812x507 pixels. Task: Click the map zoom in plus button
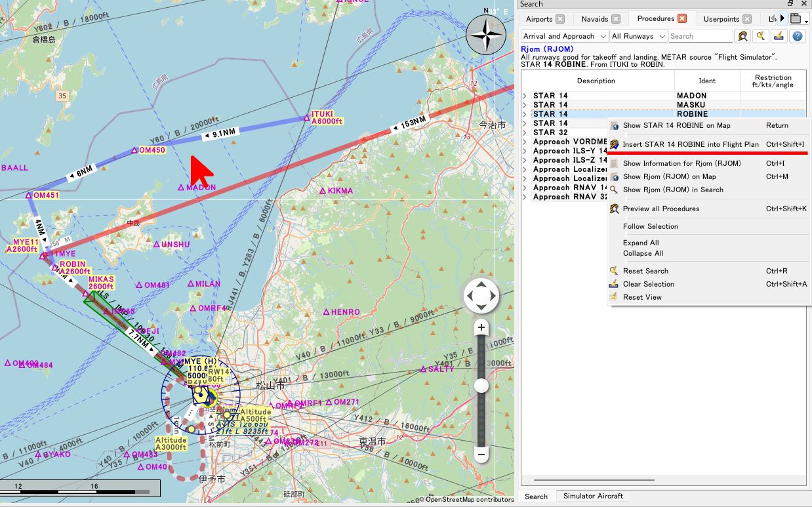pyautogui.click(x=481, y=327)
